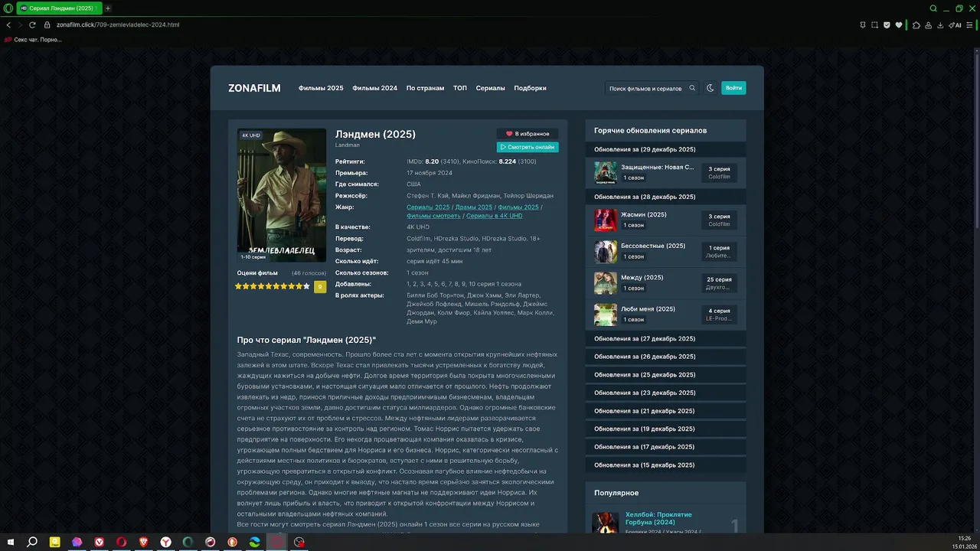Viewport: 980px width, 551px height.
Task: Expand 'Обновления за (21 декабрь 2025)'
Action: tap(665, 411)
